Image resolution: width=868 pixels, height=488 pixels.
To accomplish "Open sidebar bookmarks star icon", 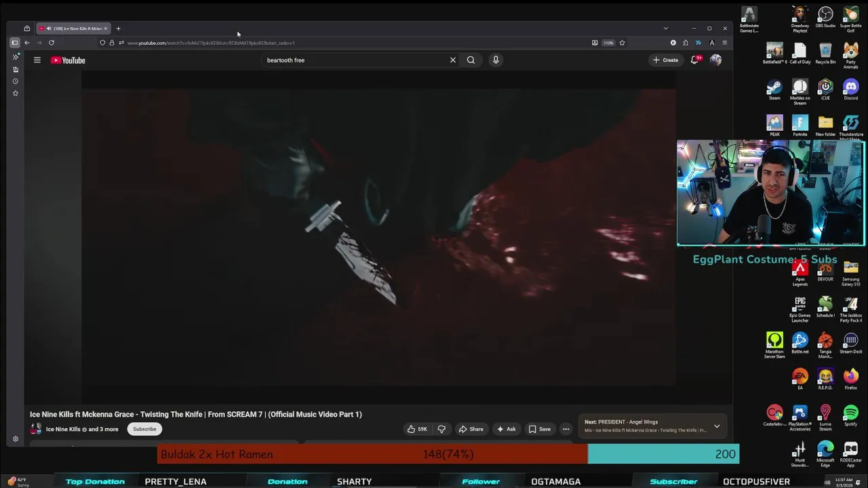I will [x=15, y=94].
